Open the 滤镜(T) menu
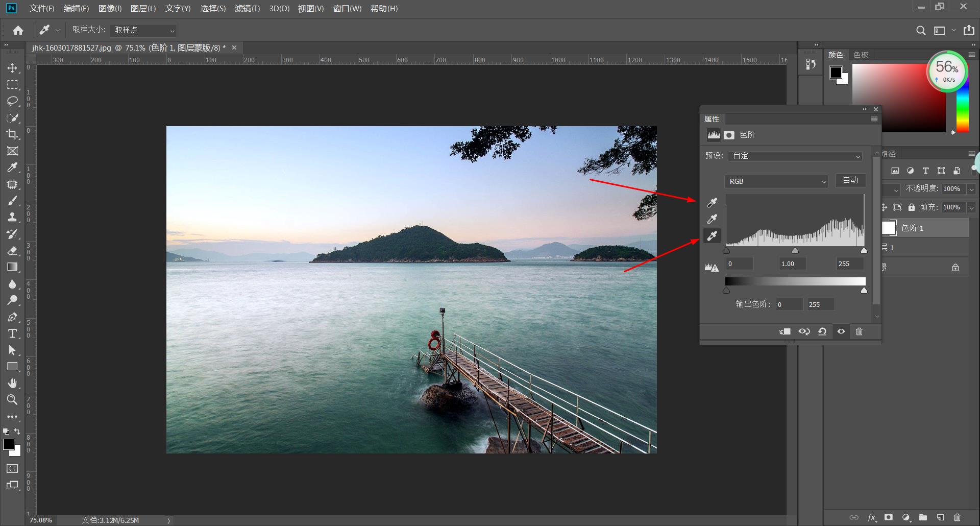980x526 pixels. pyautogui.click(x=247, y=9)
